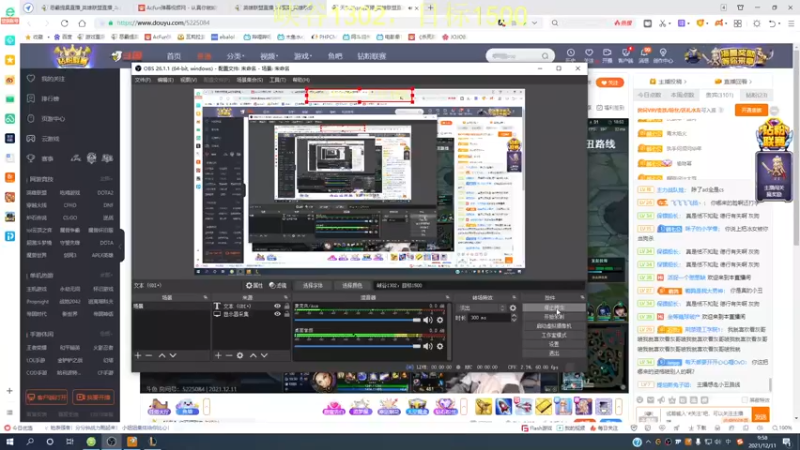800x450 pixels.
Task: Open Filters button in source toolbar
Action: point(278,286)
